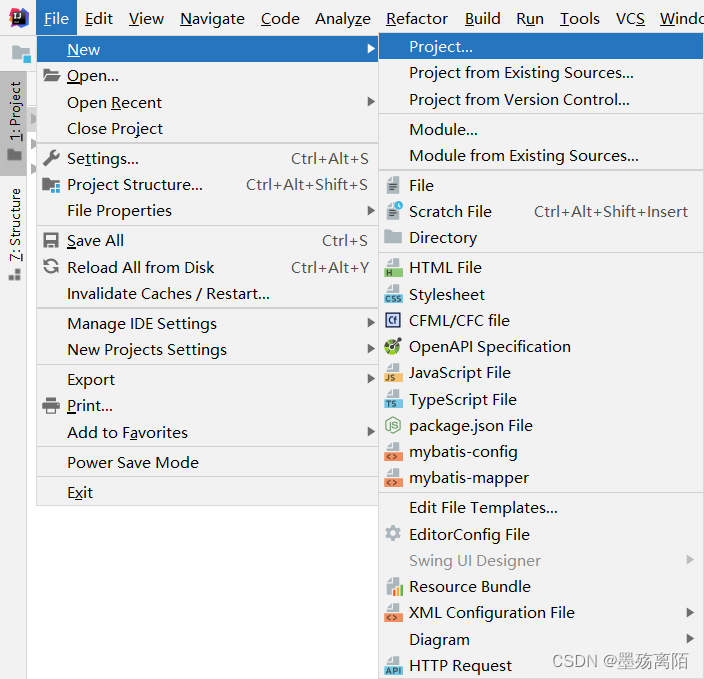Click the JavaScript File icon
This screenshot has width=704, height=679.
(393, 373)
